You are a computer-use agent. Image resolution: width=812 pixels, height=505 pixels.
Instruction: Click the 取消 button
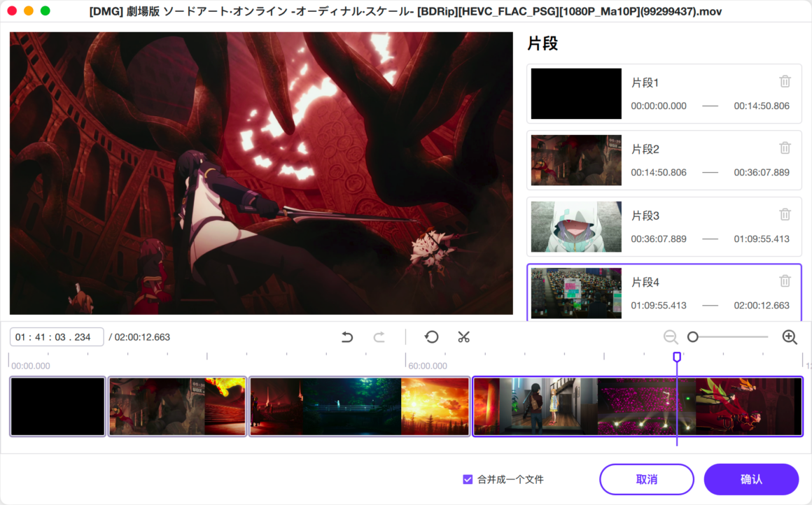pyautogui.click(x=647, y=479)
